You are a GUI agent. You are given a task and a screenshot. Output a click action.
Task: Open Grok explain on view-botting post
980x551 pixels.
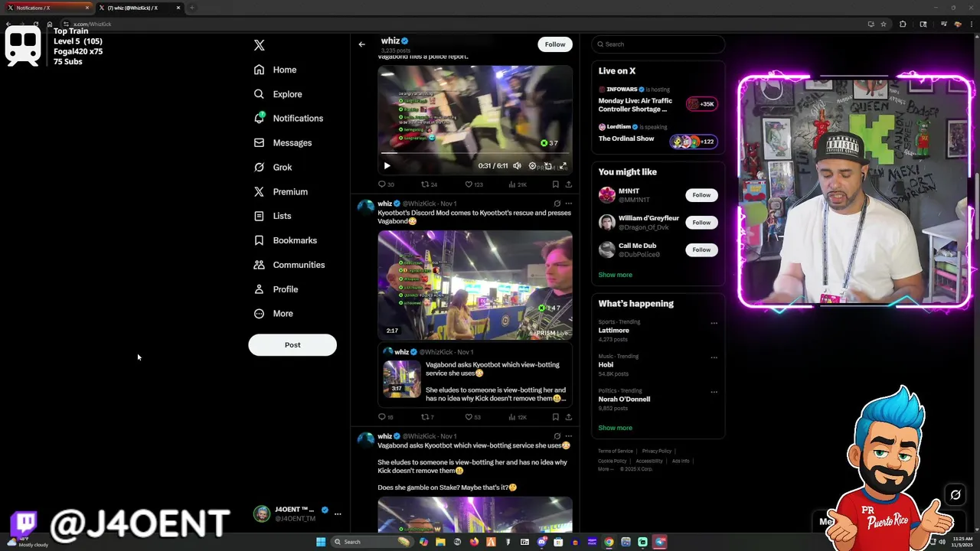557,436
